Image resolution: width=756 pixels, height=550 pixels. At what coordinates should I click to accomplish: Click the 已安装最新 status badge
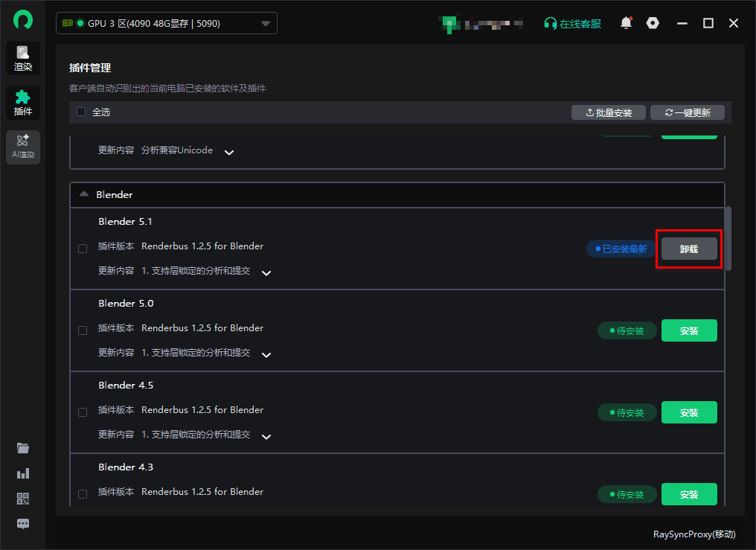pos(621,249)
